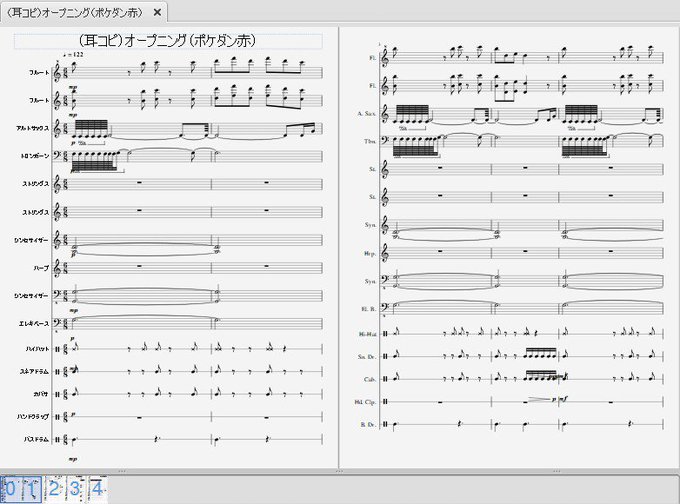
Task: Click the B. Dr. label on page two
Action: (x=368, y=425)
